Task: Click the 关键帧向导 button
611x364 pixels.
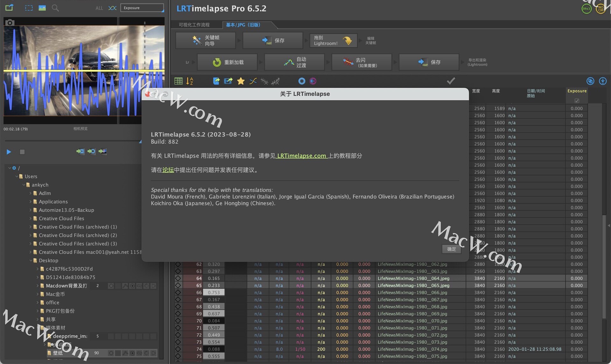Action: (206, 40)
